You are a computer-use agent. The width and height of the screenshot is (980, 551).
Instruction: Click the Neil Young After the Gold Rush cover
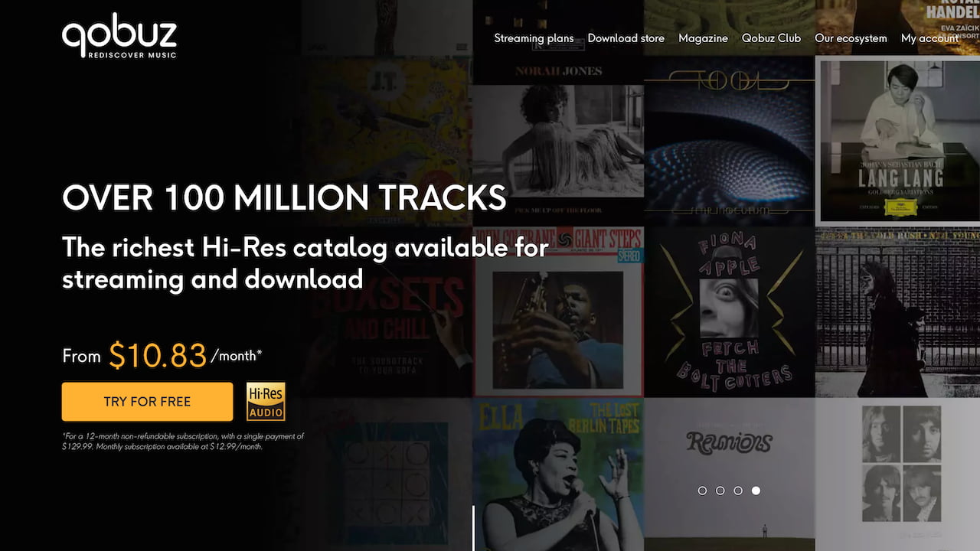point(897,311)
